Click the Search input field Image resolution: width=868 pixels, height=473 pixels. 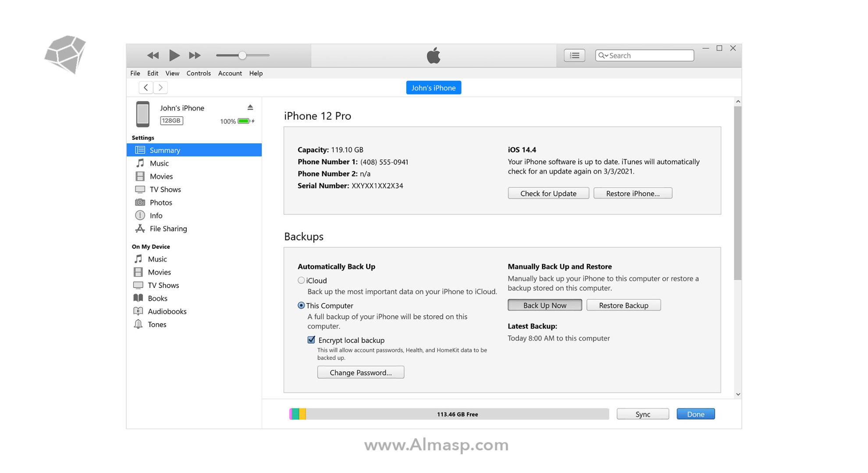click(x=644, y=55)
